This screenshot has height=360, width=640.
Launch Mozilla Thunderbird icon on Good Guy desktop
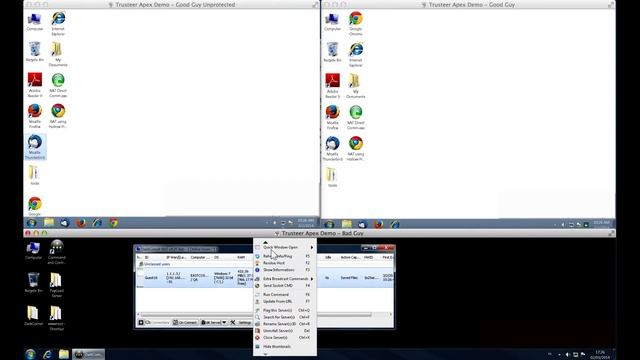(333, 148)
